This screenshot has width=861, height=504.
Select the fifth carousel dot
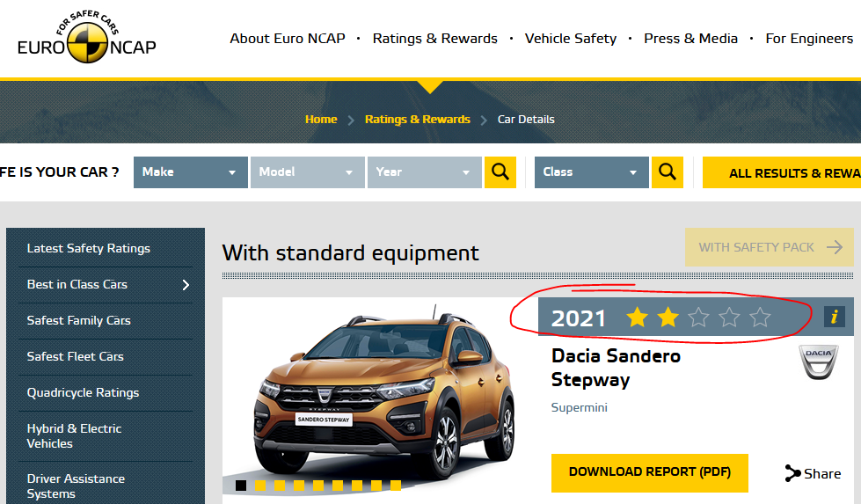[318, 486]
